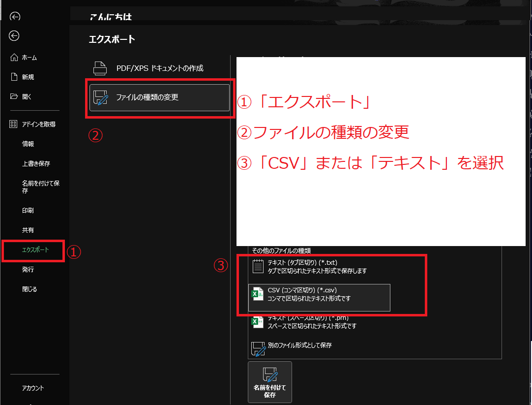Image resolution: width=532 pixels, height=405 pixels.
Task: Click タブで区切られたテキスト形式で保存します description
Action: (x=317, y=271)
